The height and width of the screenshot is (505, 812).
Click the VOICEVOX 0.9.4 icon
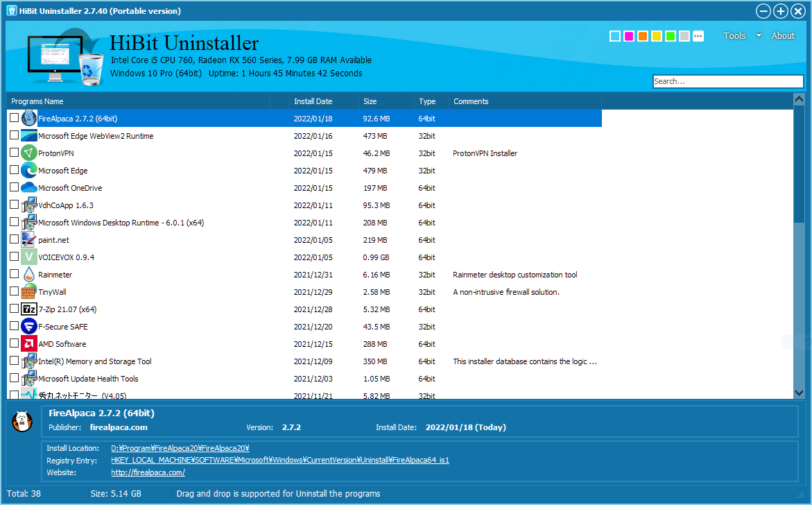(x=29, y=257)
